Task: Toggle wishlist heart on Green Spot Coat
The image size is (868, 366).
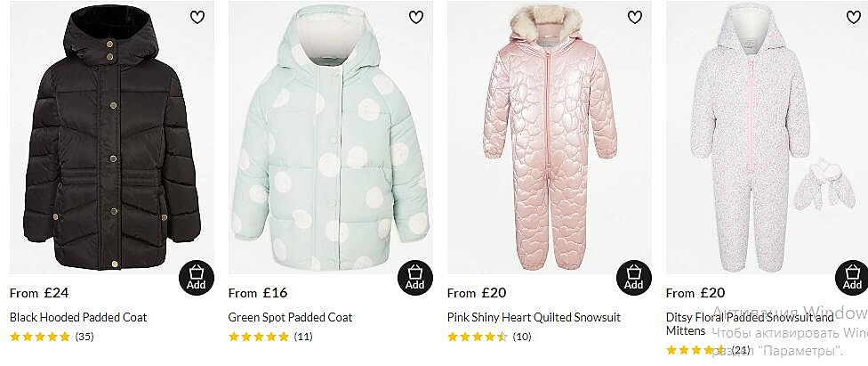Action: 416,17
